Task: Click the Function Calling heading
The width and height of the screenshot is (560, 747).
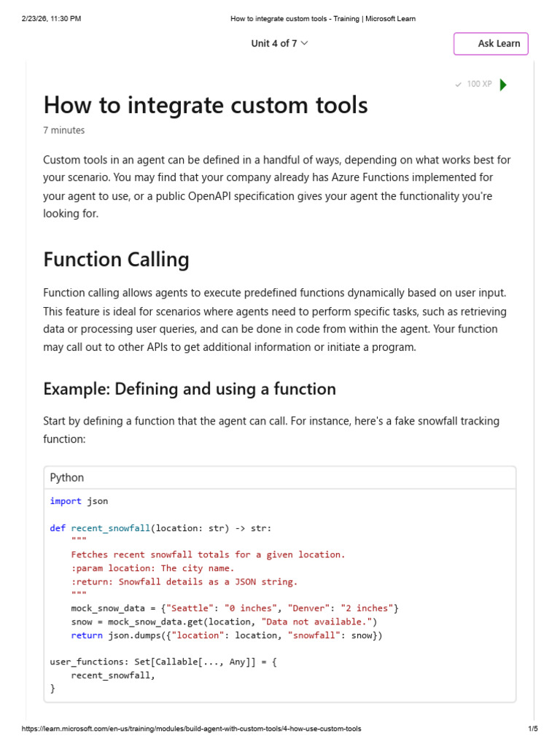Action: 116,260
